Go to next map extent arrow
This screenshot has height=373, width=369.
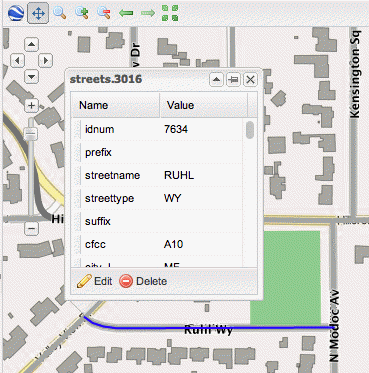tap(148, 13)
